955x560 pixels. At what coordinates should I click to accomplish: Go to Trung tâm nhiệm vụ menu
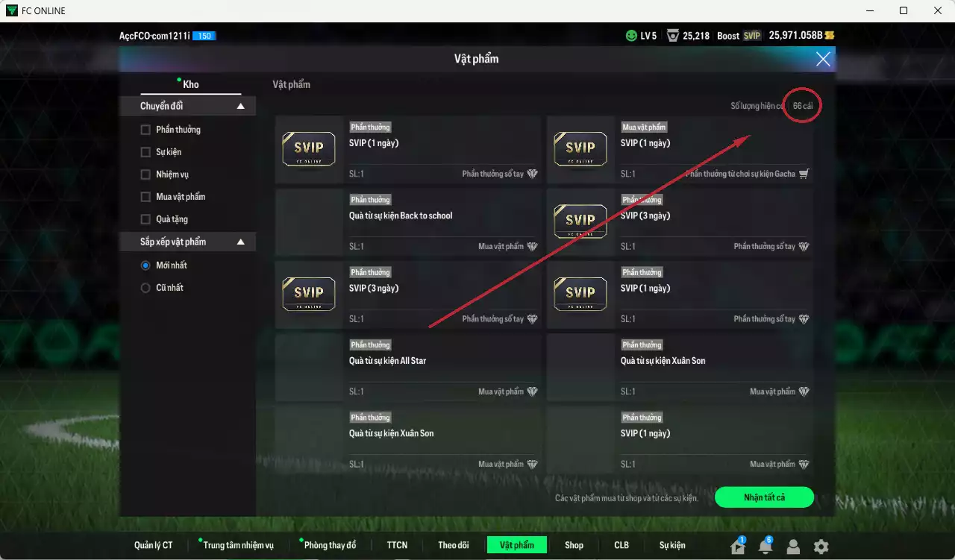click(238, 545)
